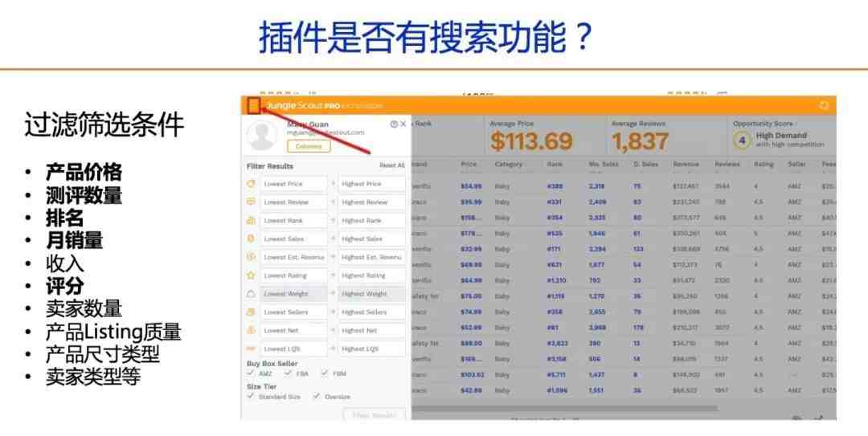Click the Lowest Price input field
Screen dimensions: 868x436
click(293, 184)
